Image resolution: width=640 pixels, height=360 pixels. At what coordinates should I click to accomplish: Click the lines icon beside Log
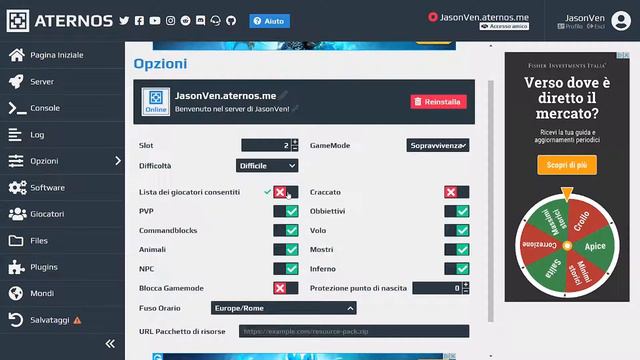pyautogui.click(x=15, y=135)
